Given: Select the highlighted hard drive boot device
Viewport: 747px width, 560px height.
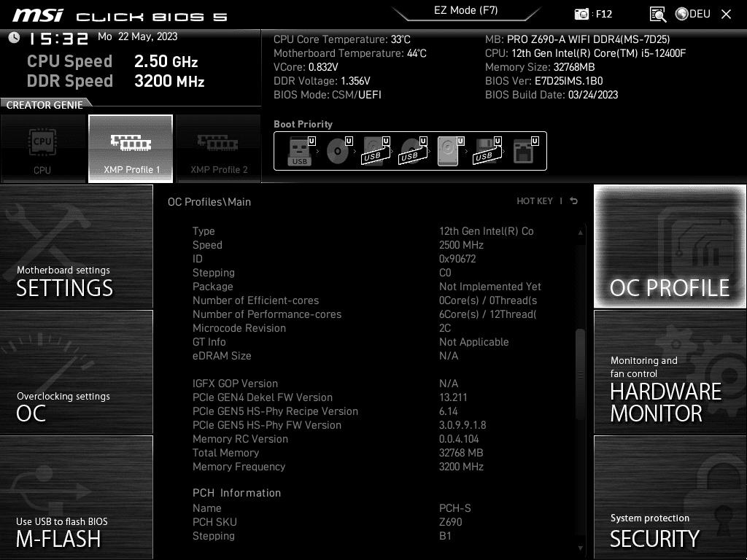Looking at the screenshot, I should (x=450, y=151).
